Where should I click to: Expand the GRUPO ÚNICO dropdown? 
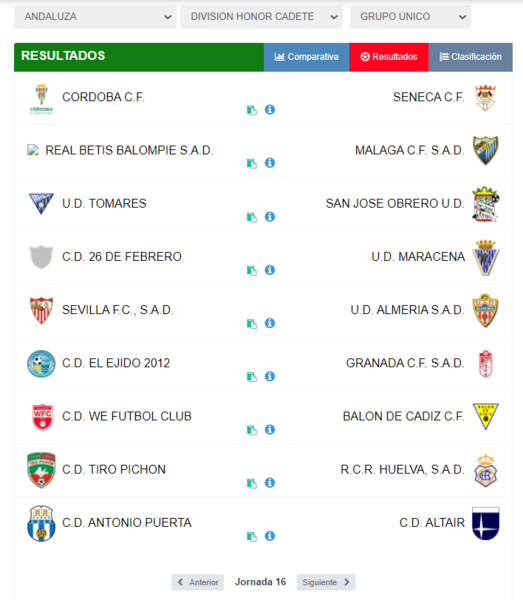[411, 17]
